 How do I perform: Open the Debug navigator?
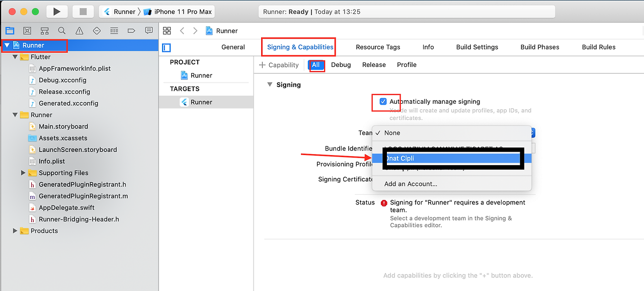click(x=114, y=31)
